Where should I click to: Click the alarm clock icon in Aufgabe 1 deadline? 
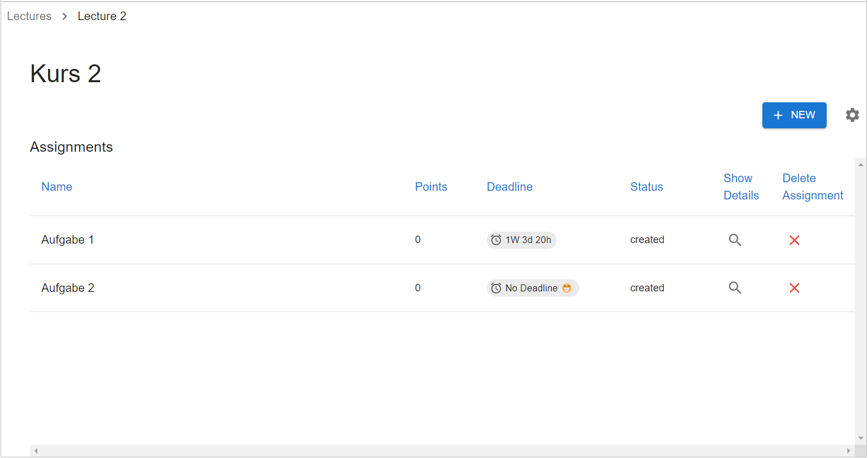(x=496, y=240)
